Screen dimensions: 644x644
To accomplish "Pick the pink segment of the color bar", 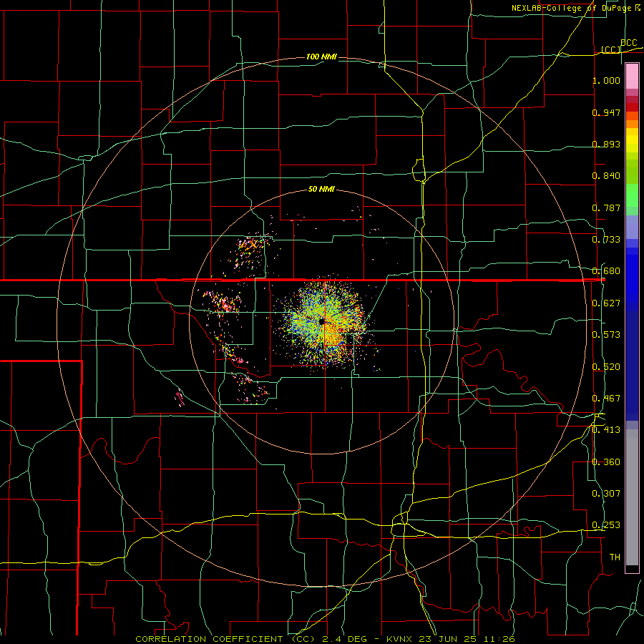I will 632,77.
